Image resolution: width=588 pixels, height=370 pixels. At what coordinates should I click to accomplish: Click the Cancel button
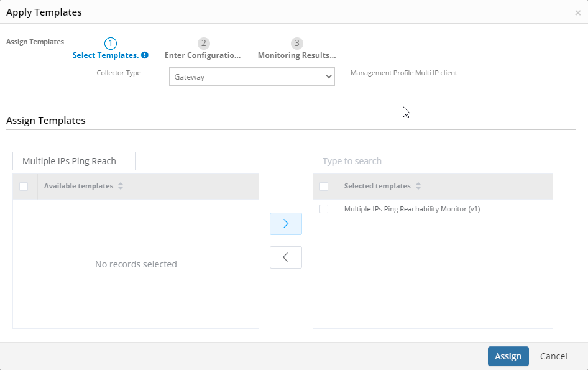[553, 356]
